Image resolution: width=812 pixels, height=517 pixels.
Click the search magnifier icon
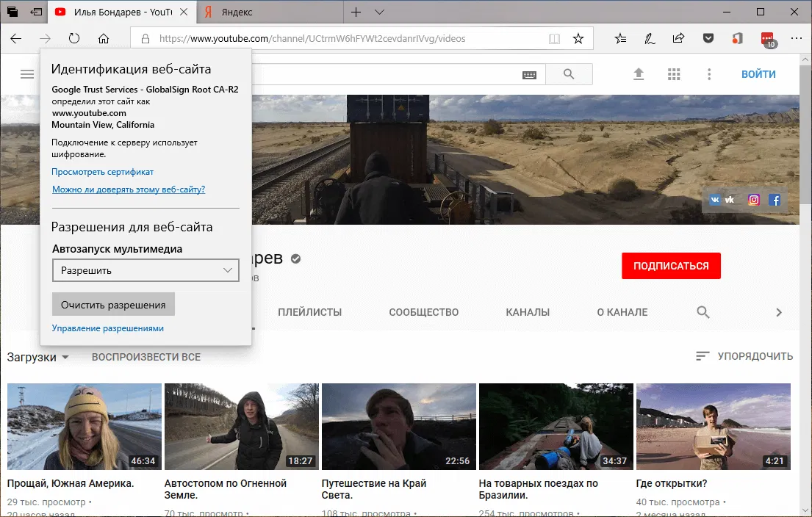(569, 73)
